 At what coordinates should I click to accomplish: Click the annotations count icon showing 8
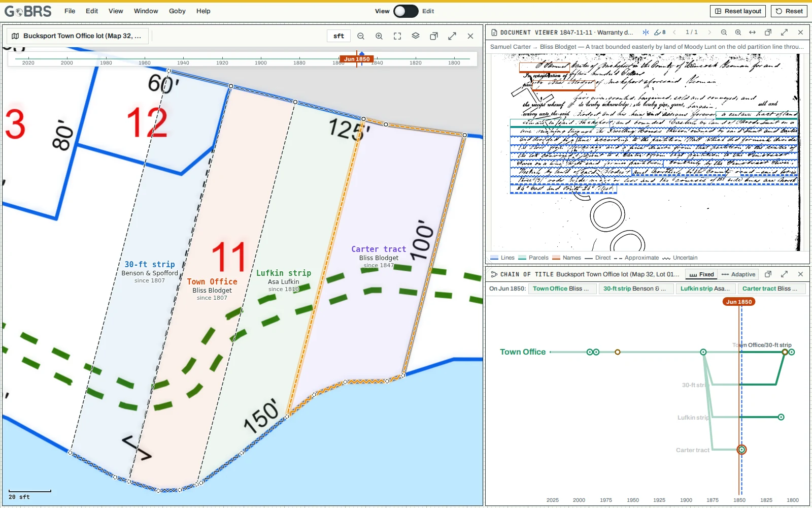point(660,33)
